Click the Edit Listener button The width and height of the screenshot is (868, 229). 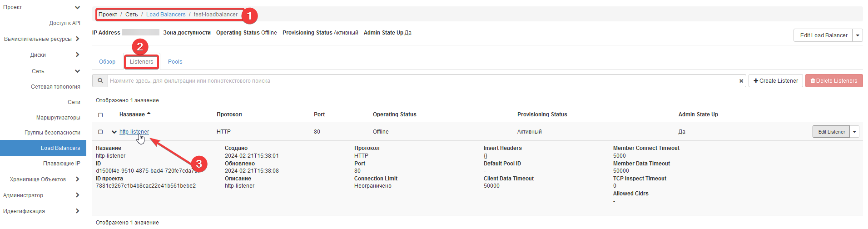(831, 132)
